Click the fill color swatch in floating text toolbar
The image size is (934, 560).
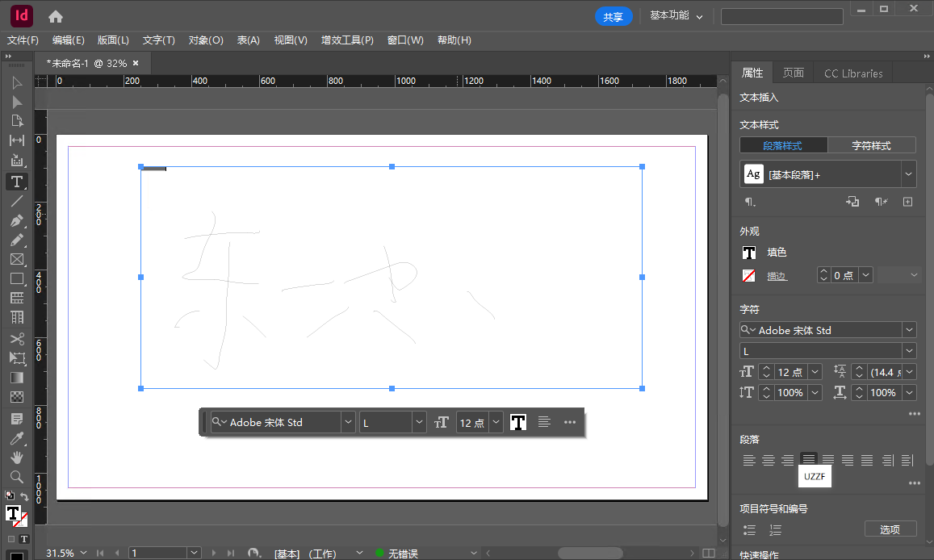(x=517, y=421)
